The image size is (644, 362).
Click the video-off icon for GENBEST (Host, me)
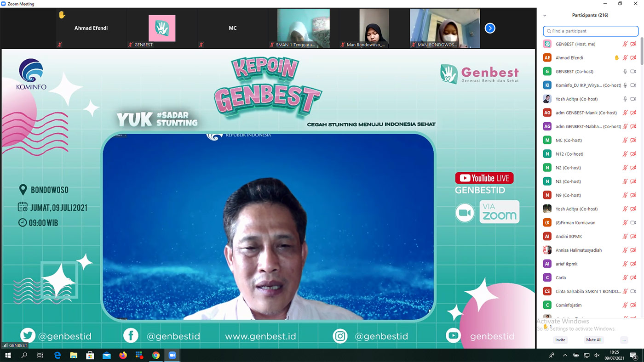pos(633,44)
